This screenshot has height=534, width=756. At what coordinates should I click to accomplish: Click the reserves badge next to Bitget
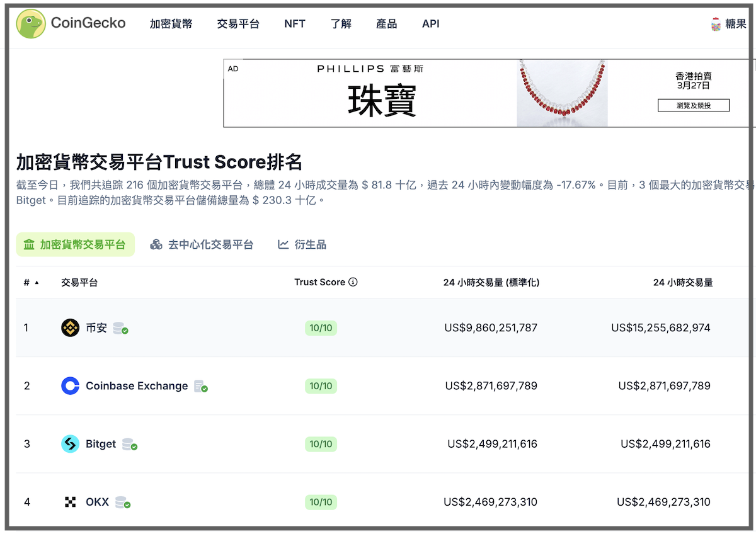tap(129, 444)
